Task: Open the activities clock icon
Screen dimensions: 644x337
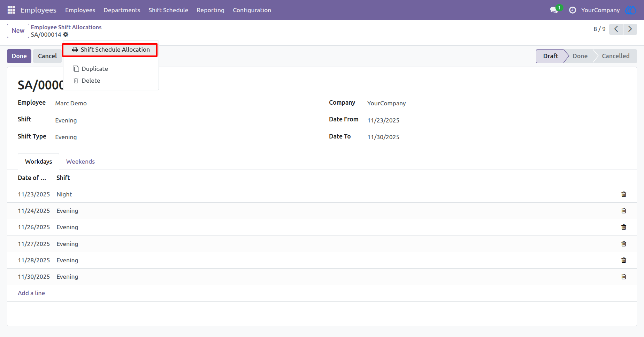Action: [573, 10]
